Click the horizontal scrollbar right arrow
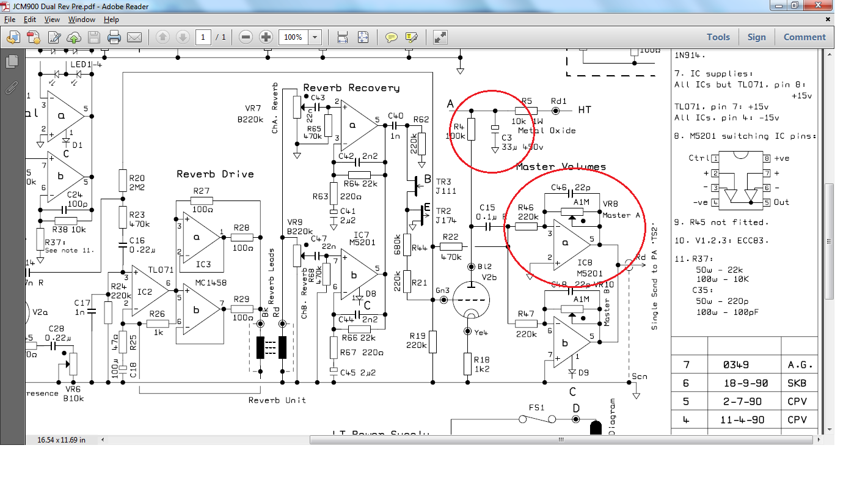The image size is (868, 489). pos(820,439)
